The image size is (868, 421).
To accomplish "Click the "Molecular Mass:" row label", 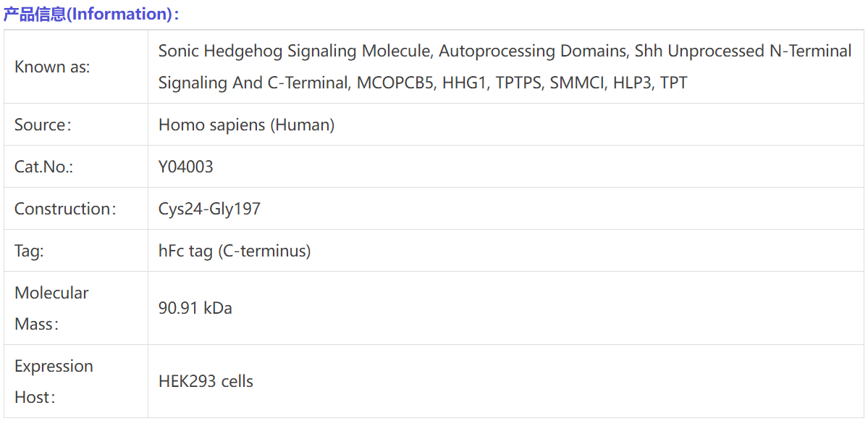I will tap(51, 308).
